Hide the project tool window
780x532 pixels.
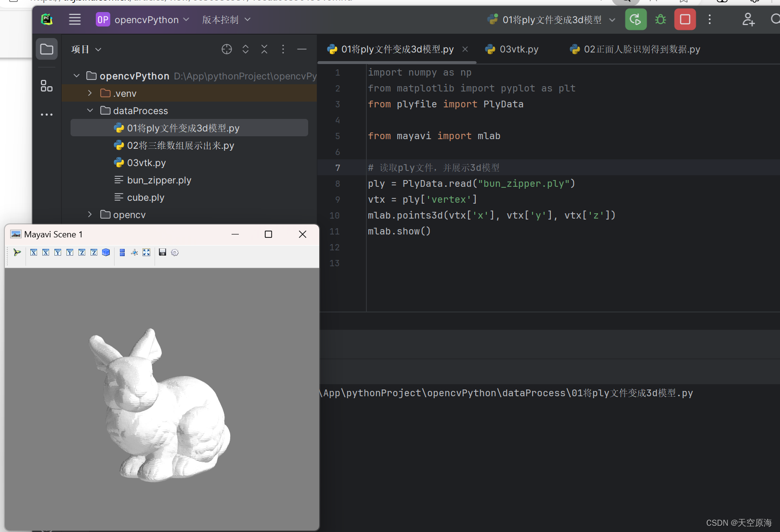pyautogui.click(x=302, y=49)
